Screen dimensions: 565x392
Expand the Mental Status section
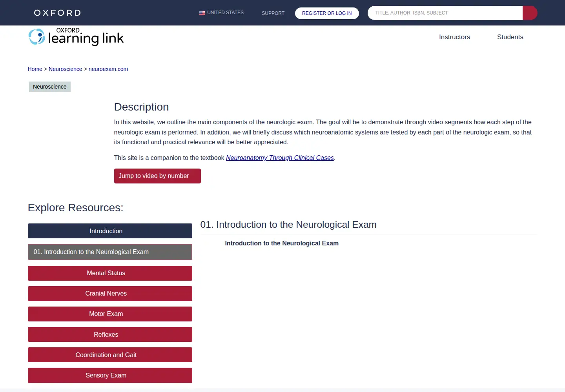click(110, 273)
